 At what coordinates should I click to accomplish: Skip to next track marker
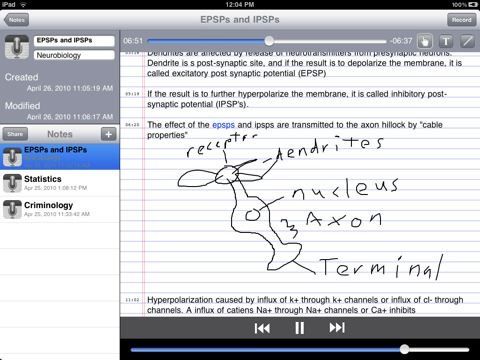coord(337,328)
